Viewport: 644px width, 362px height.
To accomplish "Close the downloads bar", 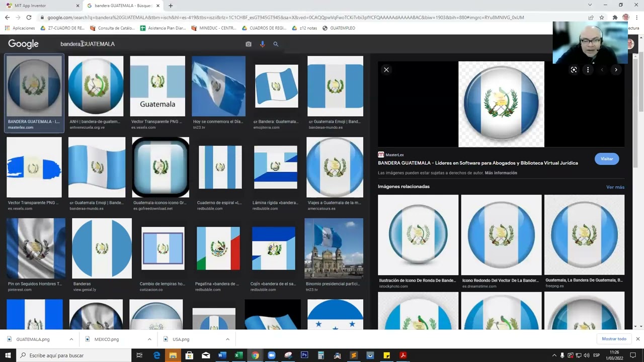I will tap(637, 339).
